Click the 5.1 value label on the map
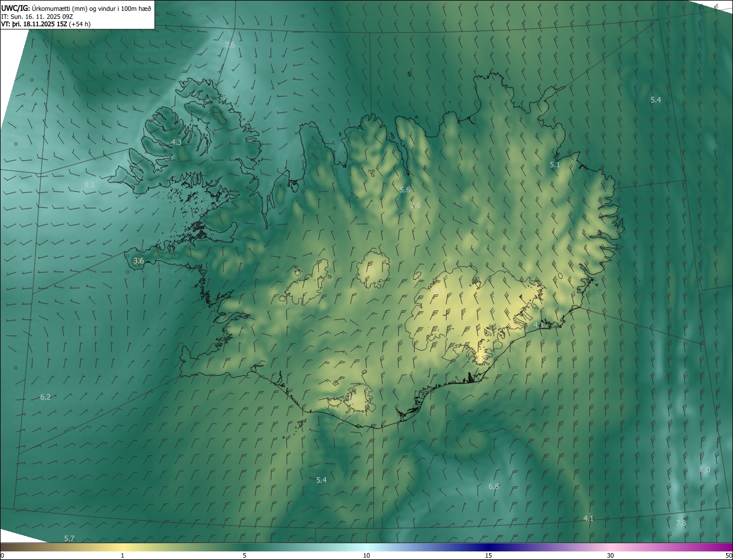733x560 pixels. (555, 165)
